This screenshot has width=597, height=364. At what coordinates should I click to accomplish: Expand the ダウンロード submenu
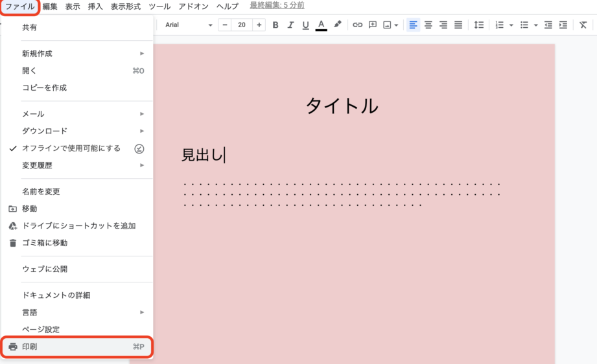point(77,131)
